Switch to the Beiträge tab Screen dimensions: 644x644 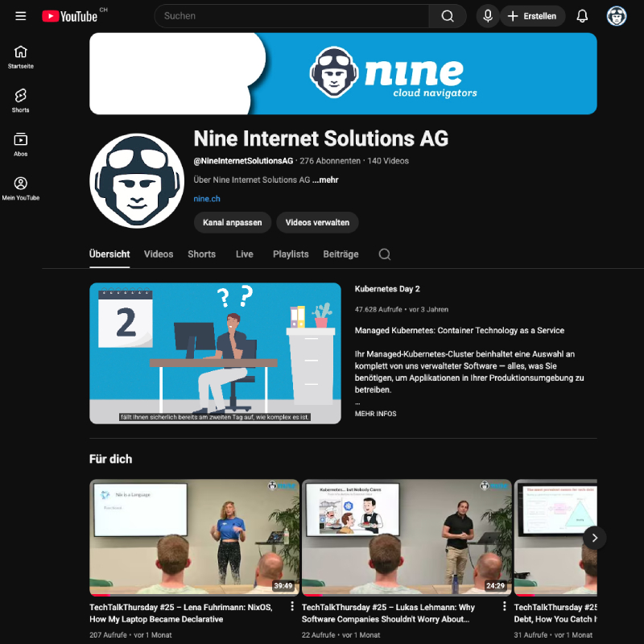341,254
